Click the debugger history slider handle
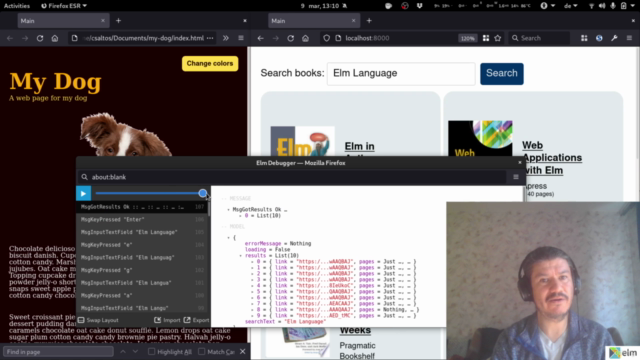640x360 pixels. point(203,193)
